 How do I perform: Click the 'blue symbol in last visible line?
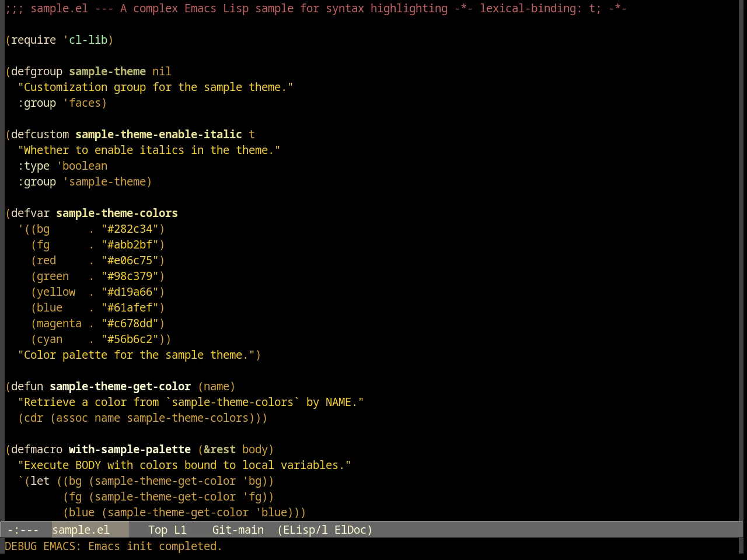pos(271,512)
